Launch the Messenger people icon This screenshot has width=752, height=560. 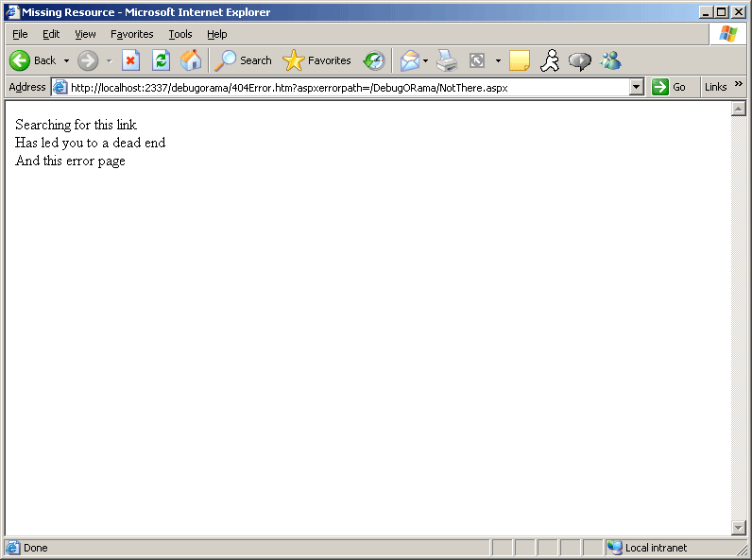610,60
